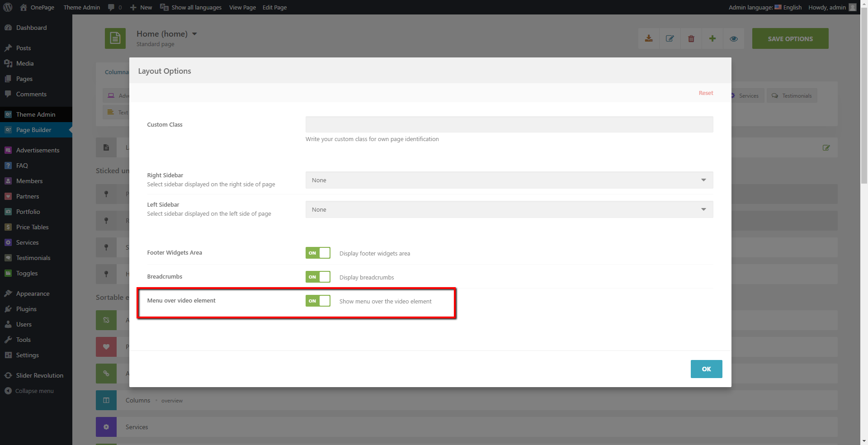Image resolution: width=868 pixels, height=445 pixels.
Task: Open Tools in the sidebar
Action: pyautogui.click(x=36, y=340)
